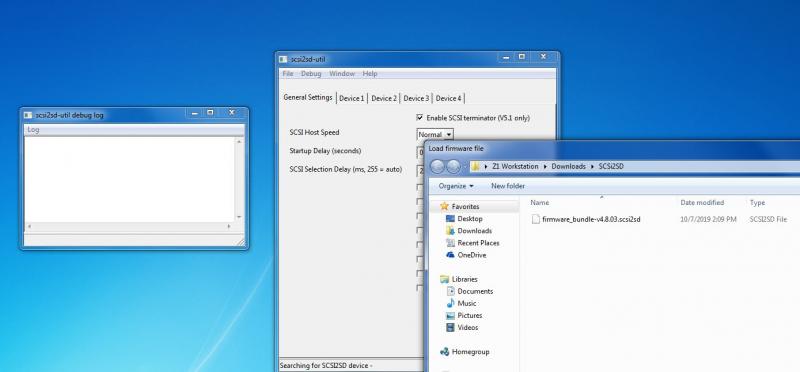Click debug log horizontal scrollbar right arrow
Viewport: 800px width, 372px height.
pyautogui.click(x=229, y=226)
